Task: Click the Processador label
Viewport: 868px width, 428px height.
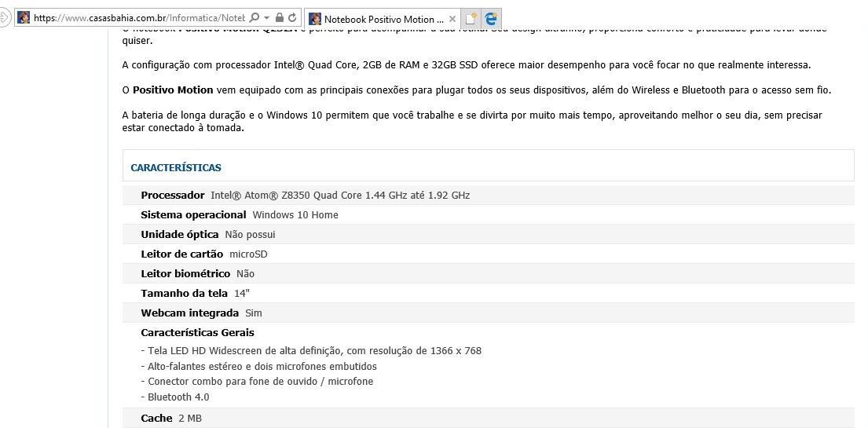Action: pyautogui.click(x=173, y=196)
